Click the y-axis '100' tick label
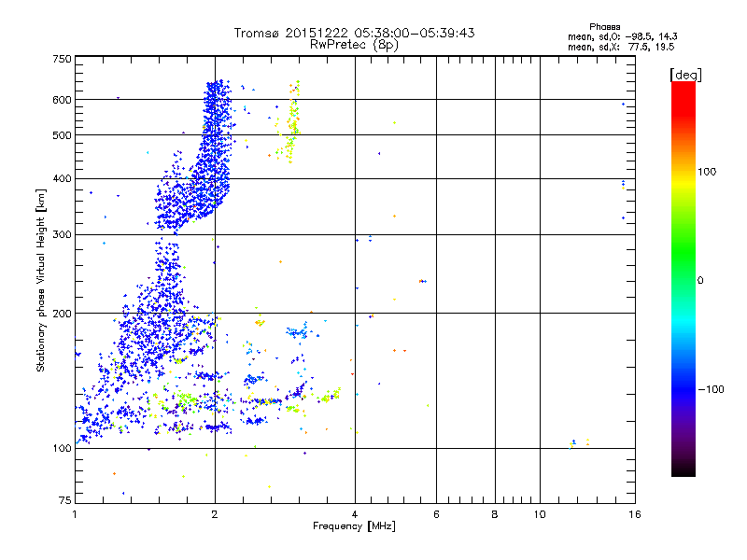Screen dimensions: 747x560 (62, 449)
